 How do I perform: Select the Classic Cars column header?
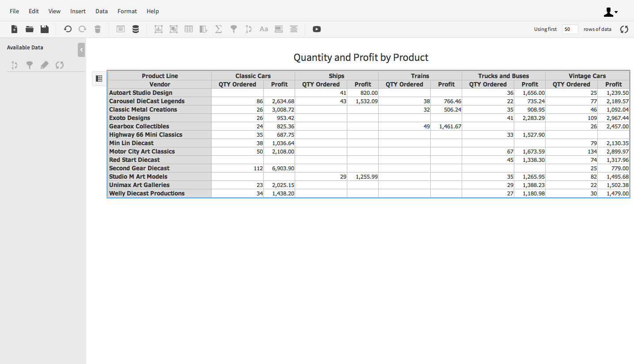pos(253,76)
